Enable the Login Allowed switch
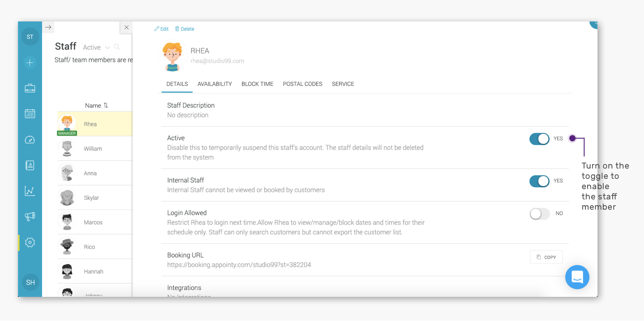Screen dimensions: 644x321 click(x=539, y=214)
